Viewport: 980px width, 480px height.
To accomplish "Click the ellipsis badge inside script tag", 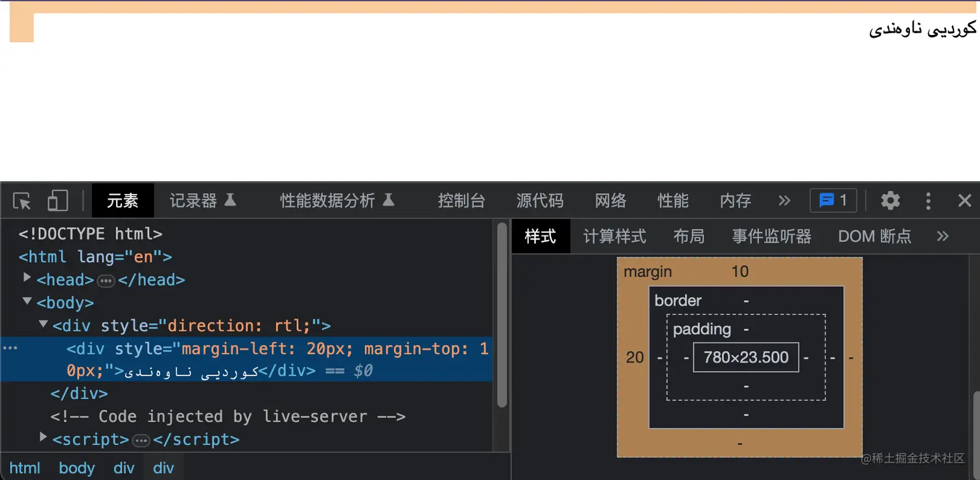I will (141, 441).
